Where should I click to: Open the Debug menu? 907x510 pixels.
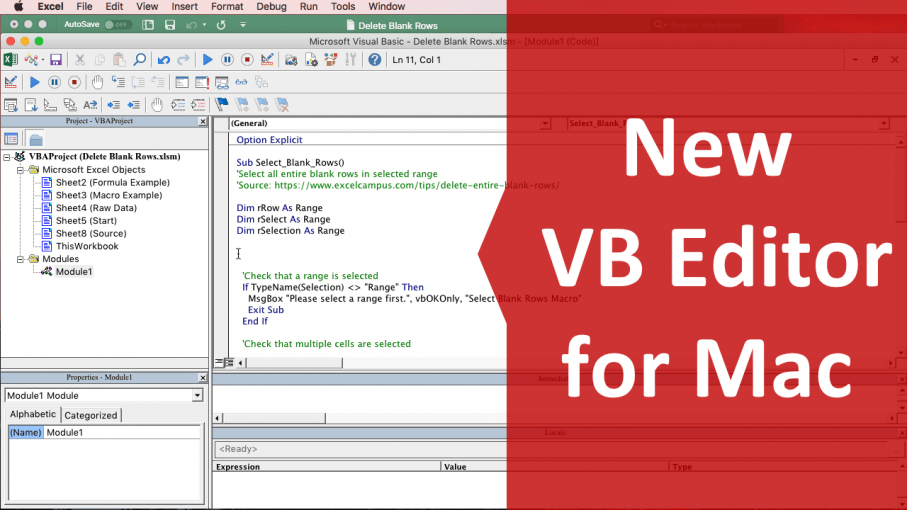coord(270,7)
